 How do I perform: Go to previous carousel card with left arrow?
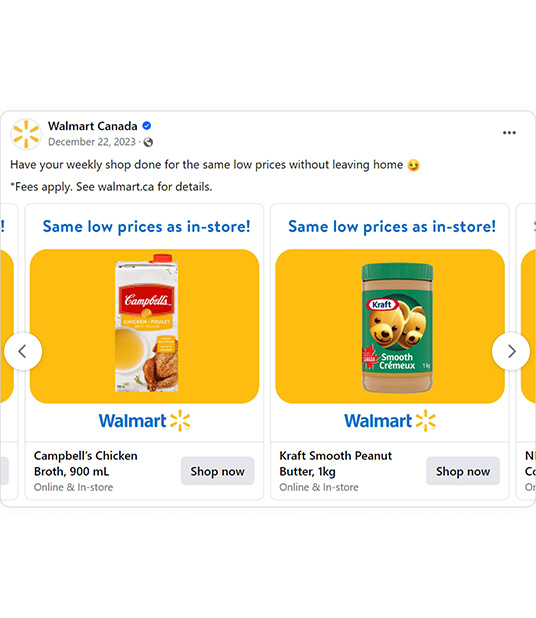tap(23, 351)
